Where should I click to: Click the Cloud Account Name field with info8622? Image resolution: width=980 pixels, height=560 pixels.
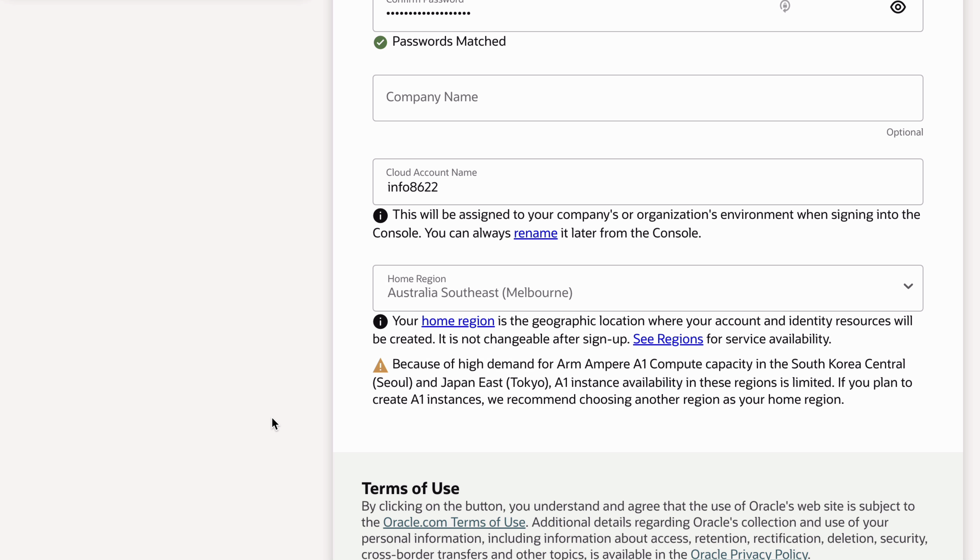coord(647,187)
